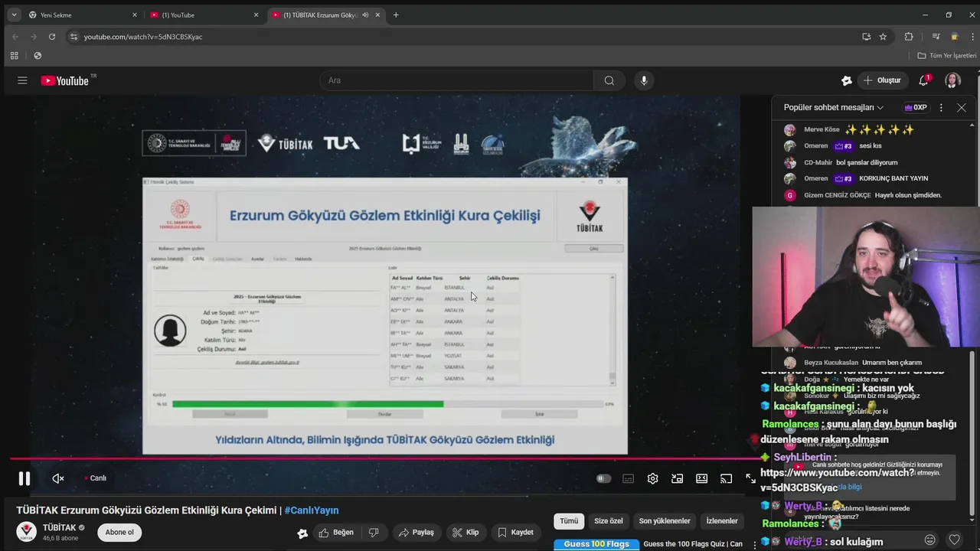The width and height of the screenshot is (980, 551).
Task: Click the search magnifier button
Action: coord(609,80)
